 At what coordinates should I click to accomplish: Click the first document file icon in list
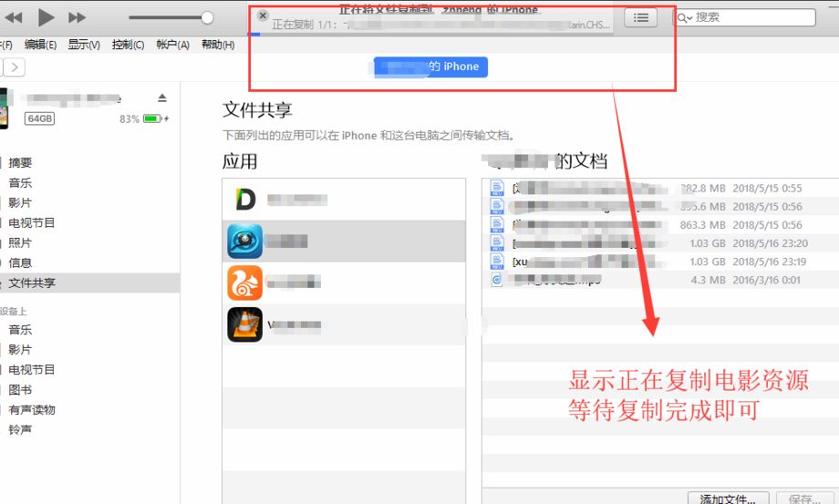click(497, 188)
